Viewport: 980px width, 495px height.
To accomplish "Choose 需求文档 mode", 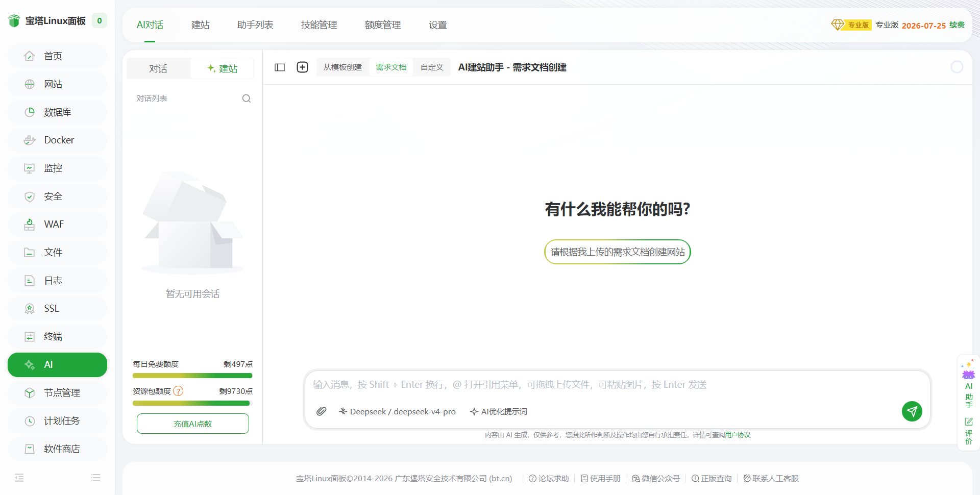I will click(391, 67).
